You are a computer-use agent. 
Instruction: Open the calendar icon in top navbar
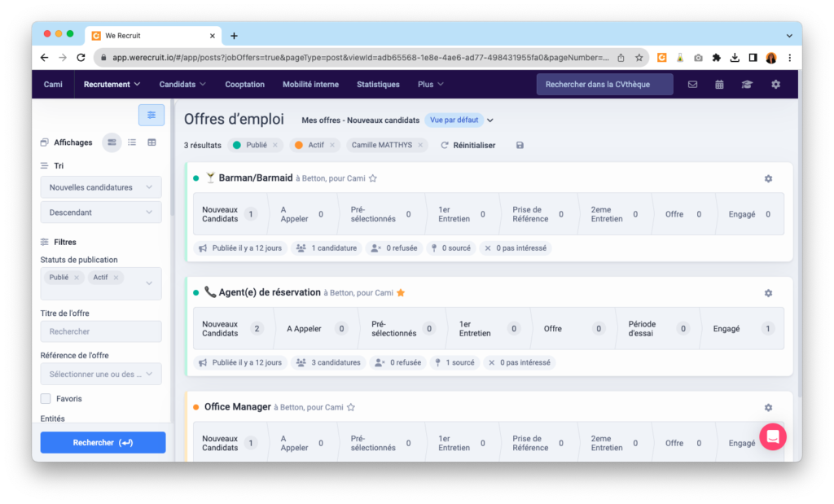pyautogui.click(x=719, y=85)
